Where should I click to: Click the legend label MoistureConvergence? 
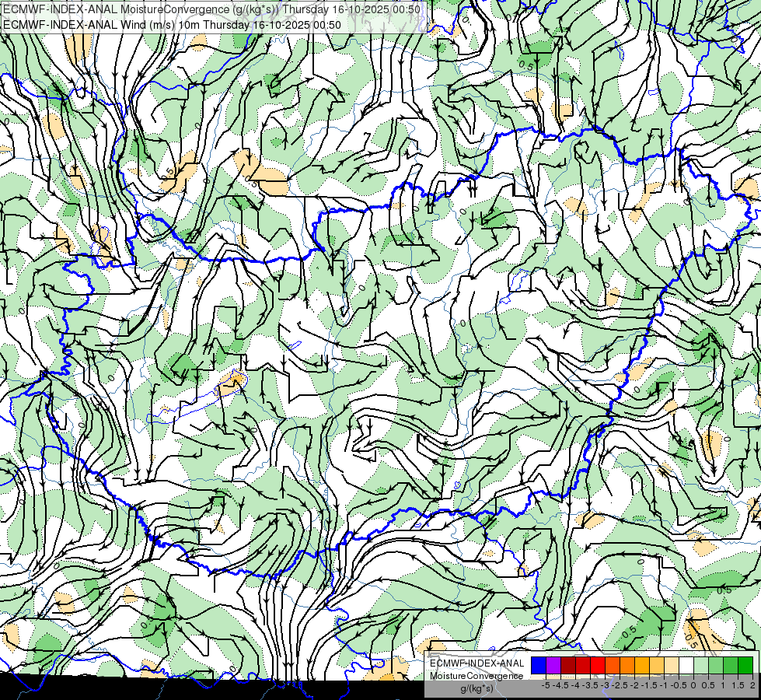476,676
